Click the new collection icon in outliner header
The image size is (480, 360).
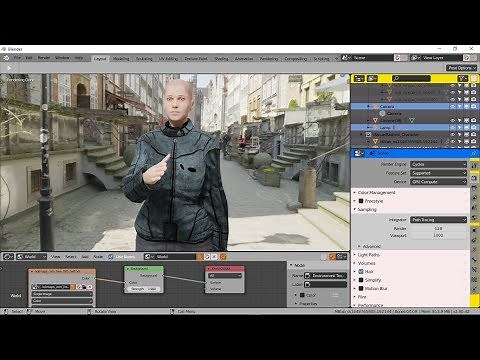[x=474, y=78]
